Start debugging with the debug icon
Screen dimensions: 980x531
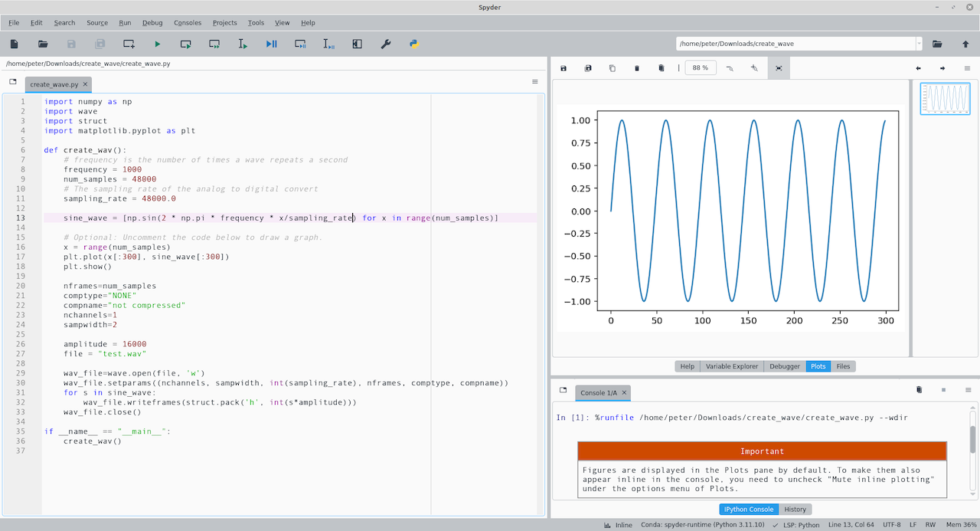pos(270,44)
